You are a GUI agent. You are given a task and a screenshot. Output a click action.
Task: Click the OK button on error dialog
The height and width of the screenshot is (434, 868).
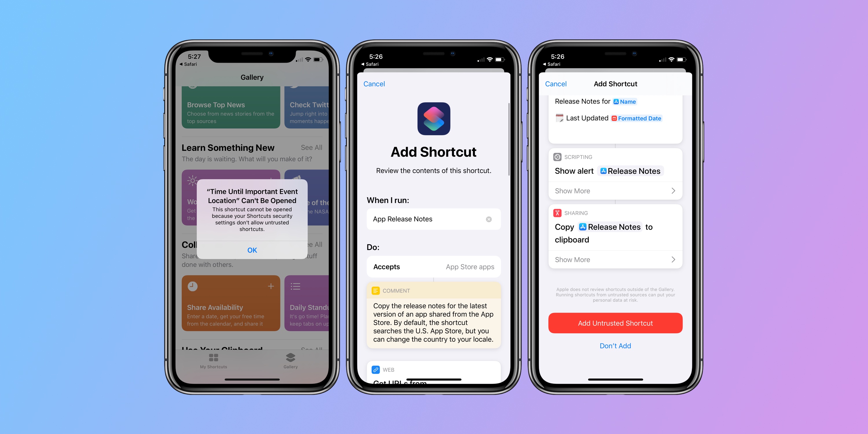pyautogui.click(x=251, y=250)
